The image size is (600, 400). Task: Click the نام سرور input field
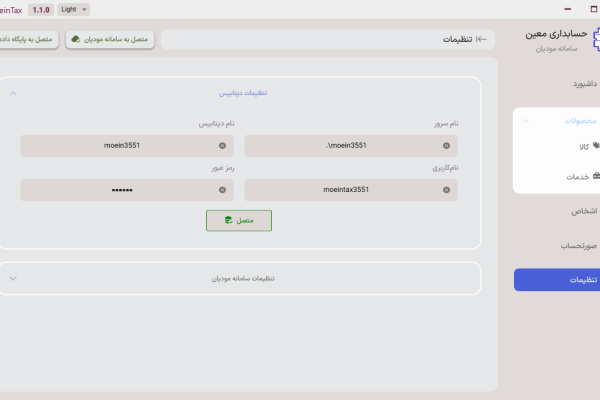click(x=351, y=145)
